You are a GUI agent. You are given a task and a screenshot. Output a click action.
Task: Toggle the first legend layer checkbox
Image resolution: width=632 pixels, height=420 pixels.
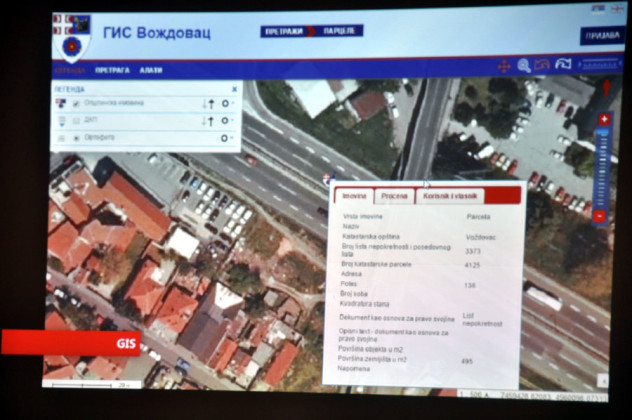(76, 103)
